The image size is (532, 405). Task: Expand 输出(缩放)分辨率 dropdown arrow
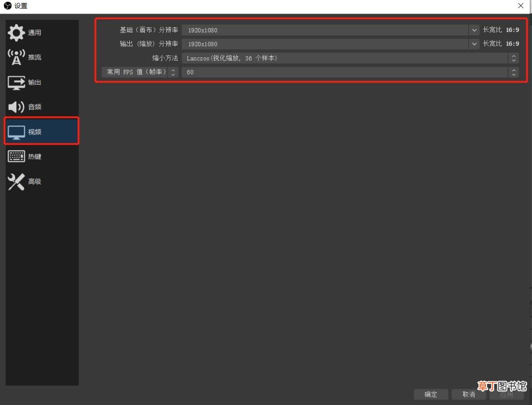[474, 44]
